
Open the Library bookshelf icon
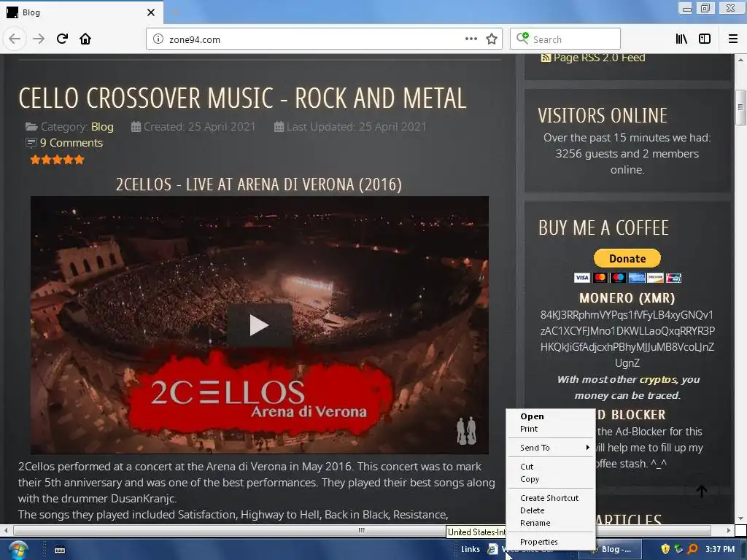[681, 39]
